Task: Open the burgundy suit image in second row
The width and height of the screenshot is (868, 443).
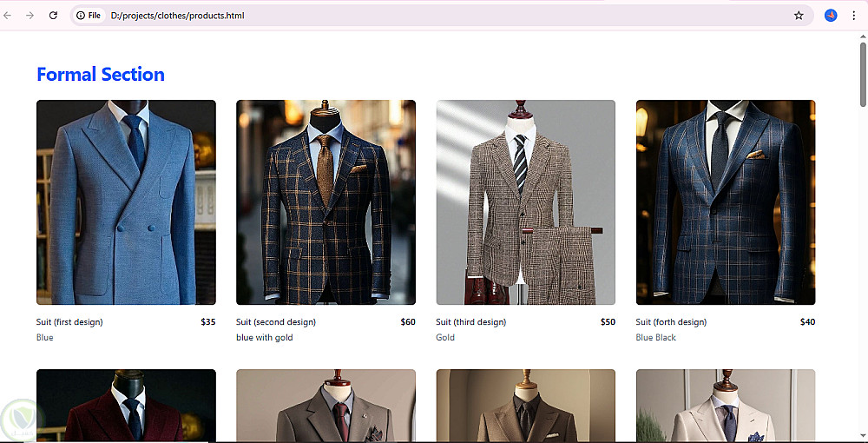Action: pos(126,406)
